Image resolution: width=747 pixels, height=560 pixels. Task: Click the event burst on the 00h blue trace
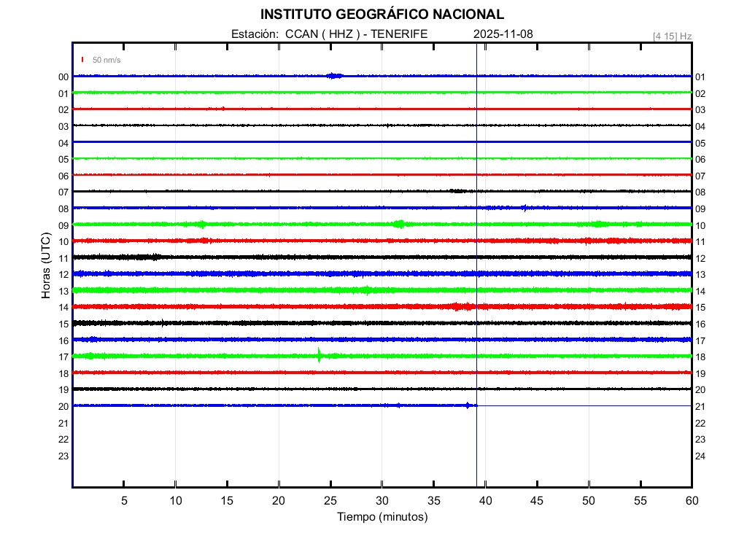335,76
